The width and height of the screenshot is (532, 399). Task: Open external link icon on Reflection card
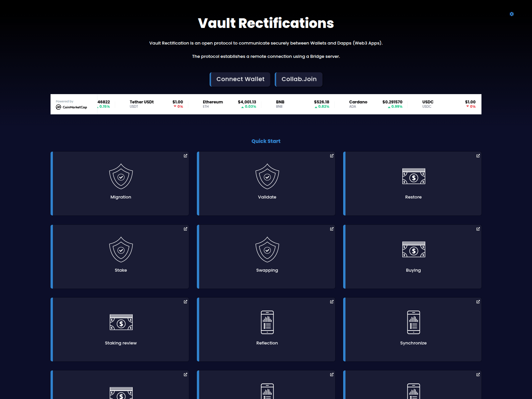(332, 302)
